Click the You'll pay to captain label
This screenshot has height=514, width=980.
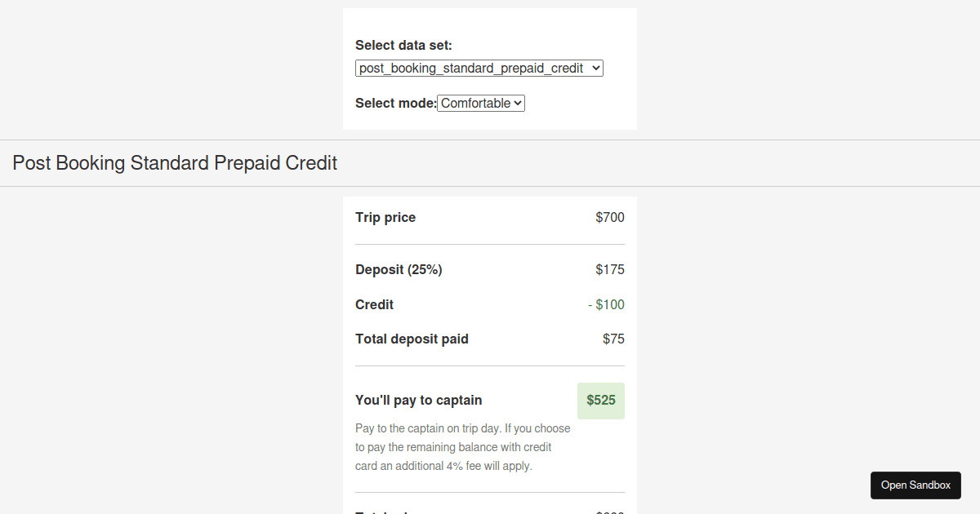coord(418,400)
